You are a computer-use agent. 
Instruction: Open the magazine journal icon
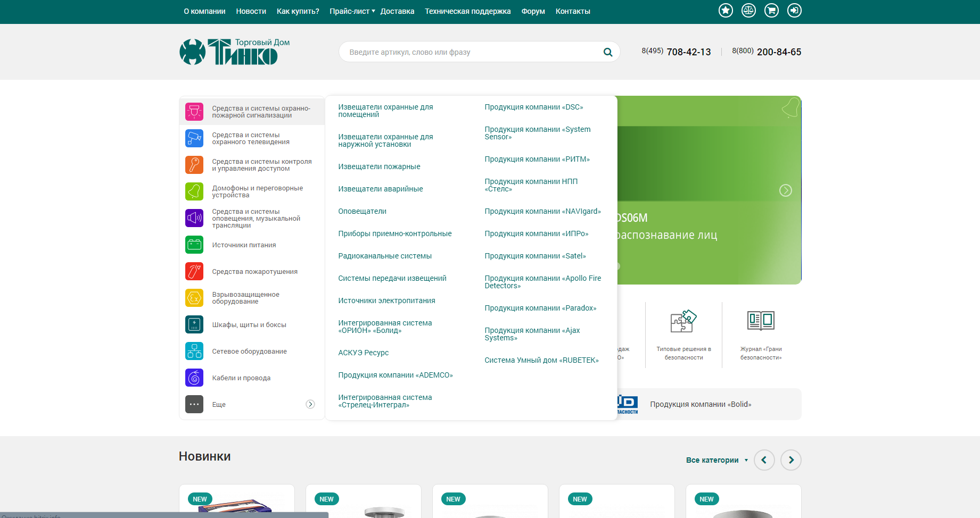tap(761, 321)
